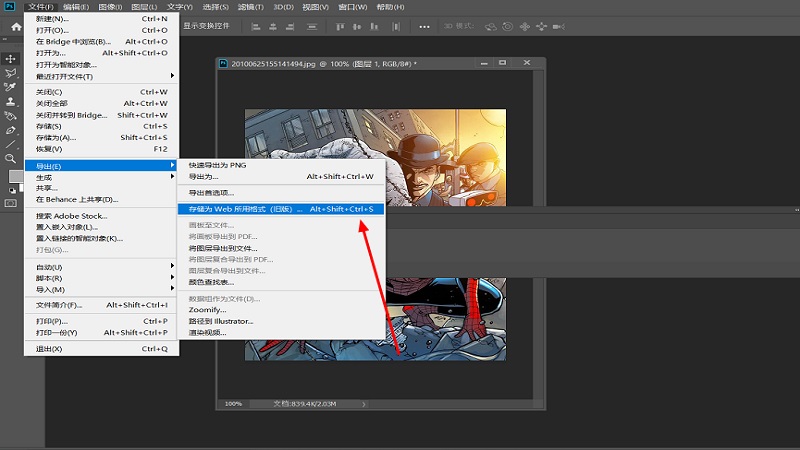Expand the 最近打开文件(T) submenu

pos(102,77)
